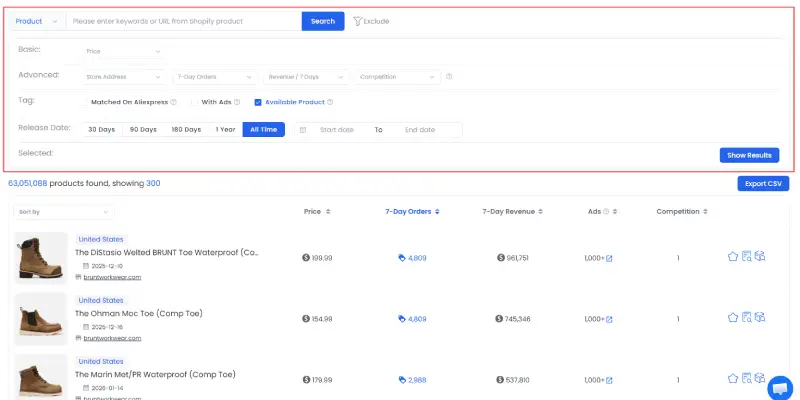Open bruntworkwear.com link under Ohman Moc Toe
Image resolution: width=800 pixels, height=400 pixels.
(112, 338)
